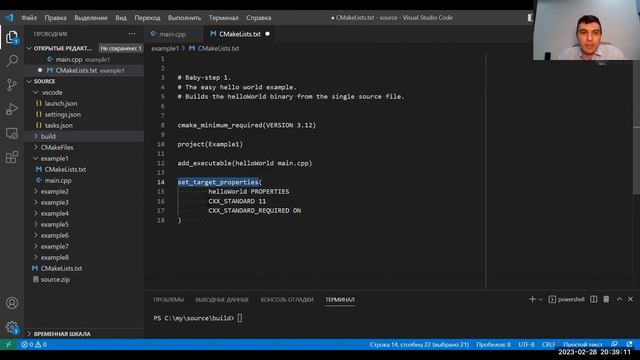This screenshot has height=360, width=640.
Task: Expand the example5 folder
Action: click(x=36, y=224)
